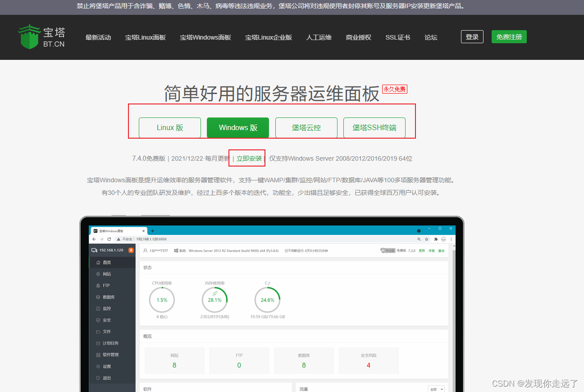Click the profile avatar icon in preview browser
Screen dimensions: 584x392
coord(443,239)
